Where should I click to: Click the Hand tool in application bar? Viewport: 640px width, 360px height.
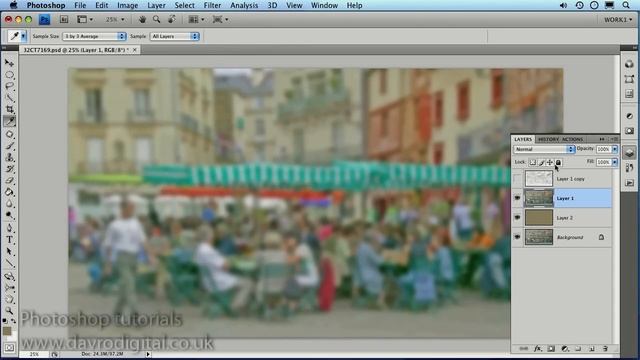coord(142,20)
